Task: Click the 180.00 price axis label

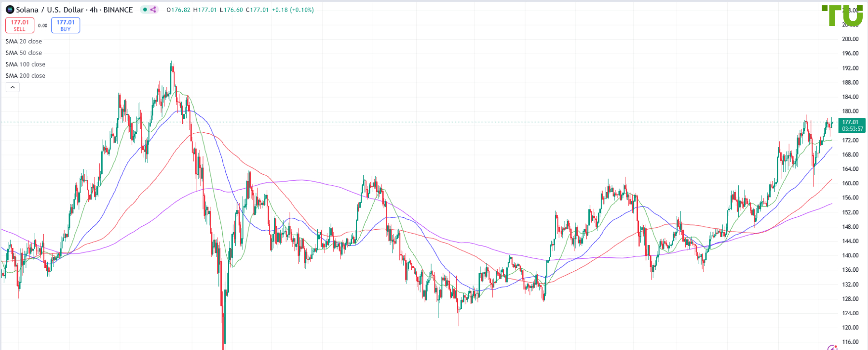Action: pyautogui.click(x=850, y=111)
